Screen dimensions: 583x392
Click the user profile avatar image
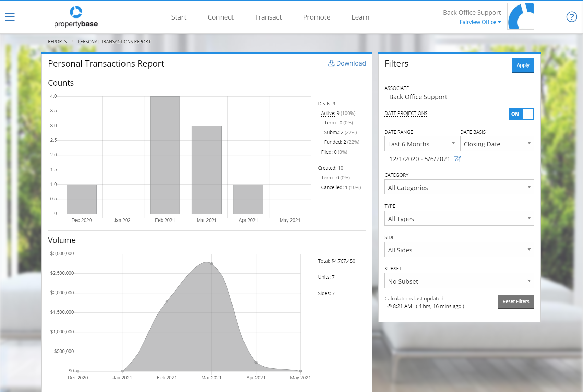[x=520, y=16]
